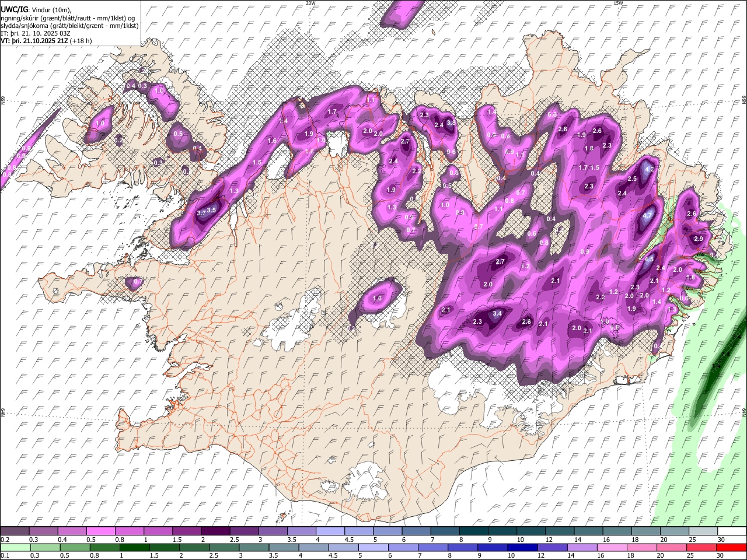Viewport: 747px width, 560px height.
Task: Click the 'IT: þri. 21. 10. 2025 03Z' line
Action: 36,33
